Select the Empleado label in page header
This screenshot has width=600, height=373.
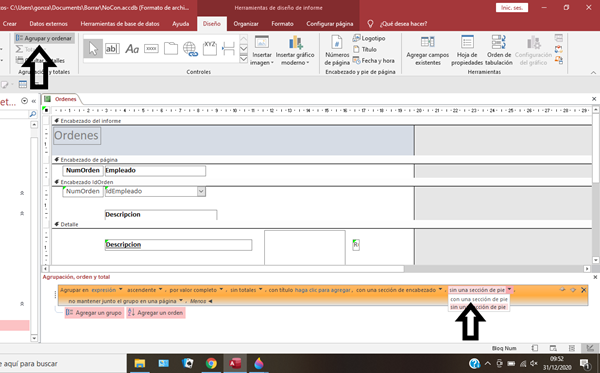point(155,171)
